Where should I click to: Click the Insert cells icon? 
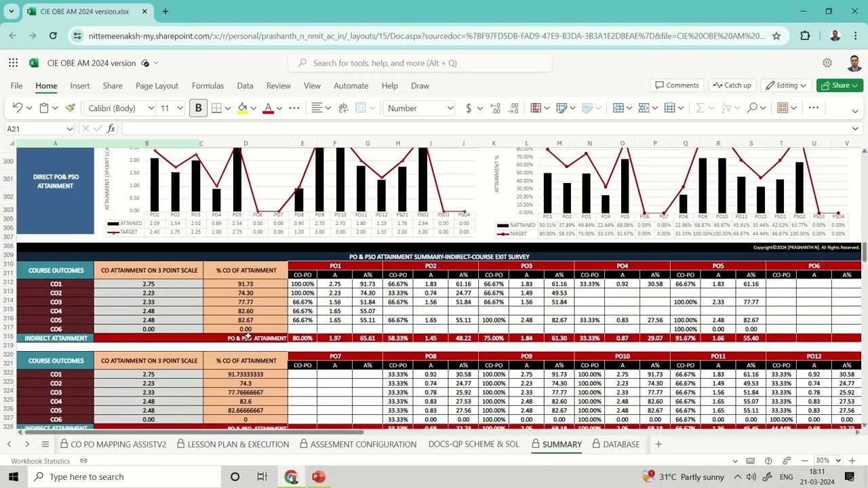(618, 108)
